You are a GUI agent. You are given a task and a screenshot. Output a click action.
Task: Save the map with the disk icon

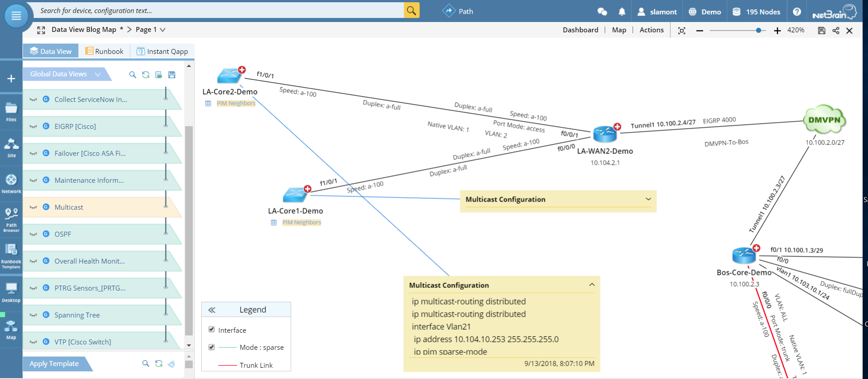(x=822, y=31)
